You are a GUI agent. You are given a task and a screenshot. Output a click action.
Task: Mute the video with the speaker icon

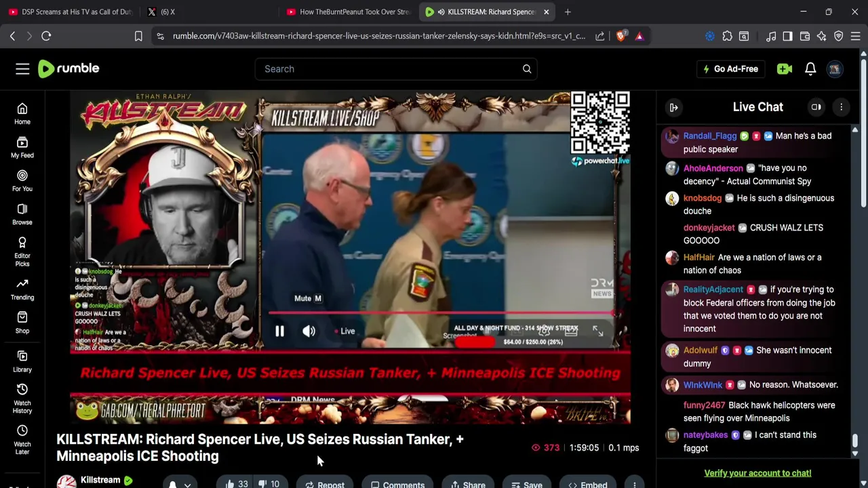pos(309,331)
